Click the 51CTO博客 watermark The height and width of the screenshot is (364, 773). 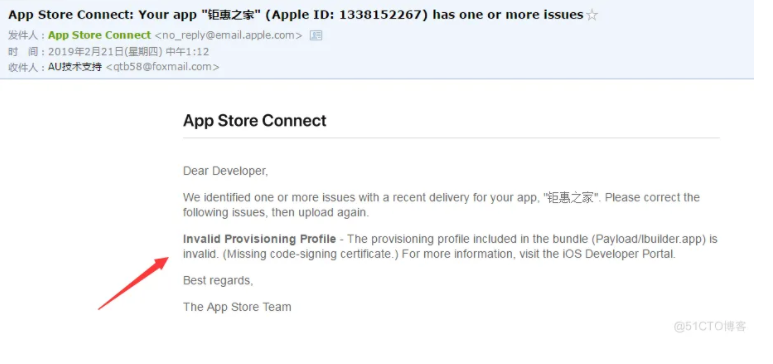click(x=710, y=326)
